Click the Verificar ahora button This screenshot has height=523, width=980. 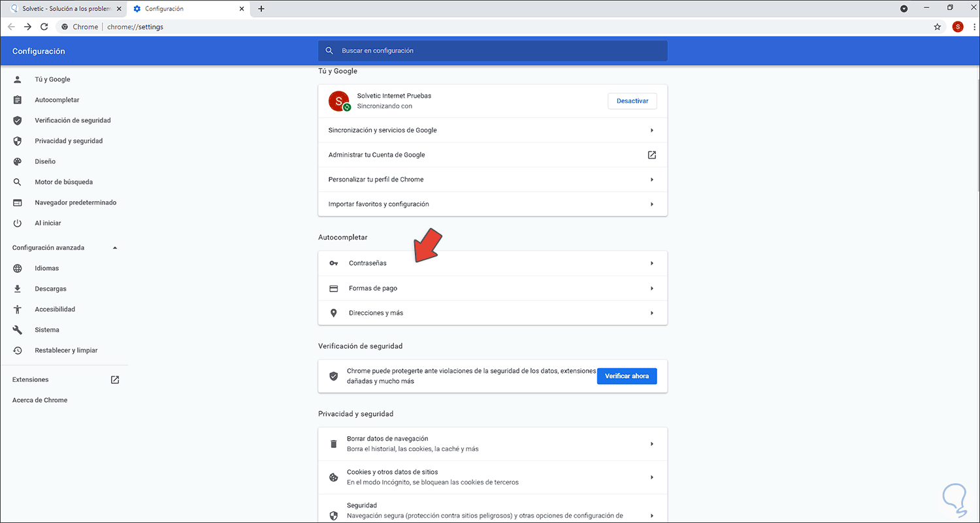pos(627,376)
